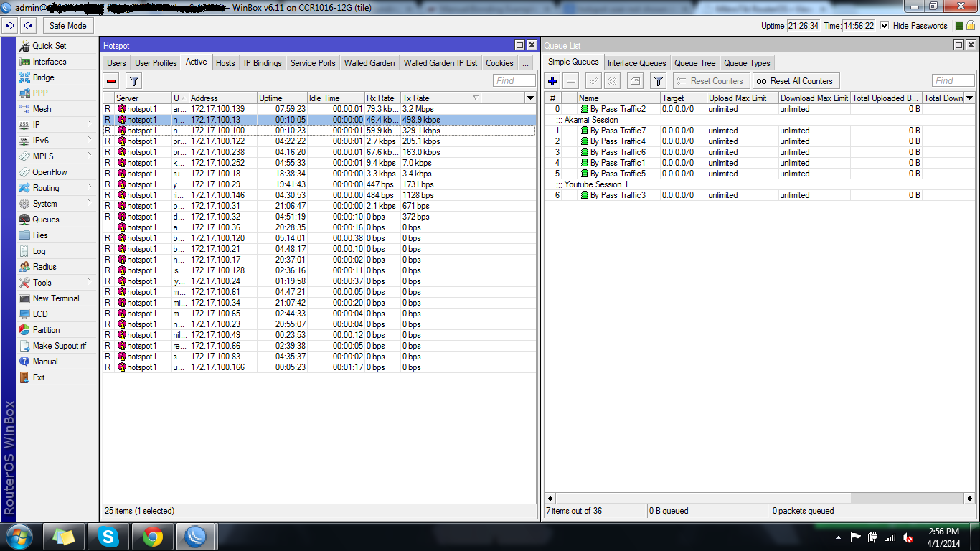Switch to the Queue Tree tab

(695, 63)
